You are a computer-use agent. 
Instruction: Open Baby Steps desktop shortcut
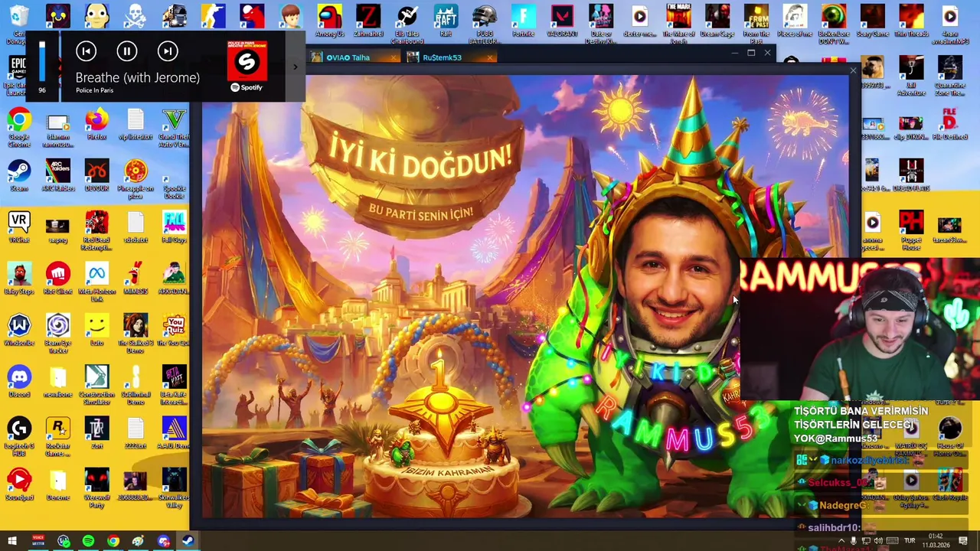coord(19,279)
